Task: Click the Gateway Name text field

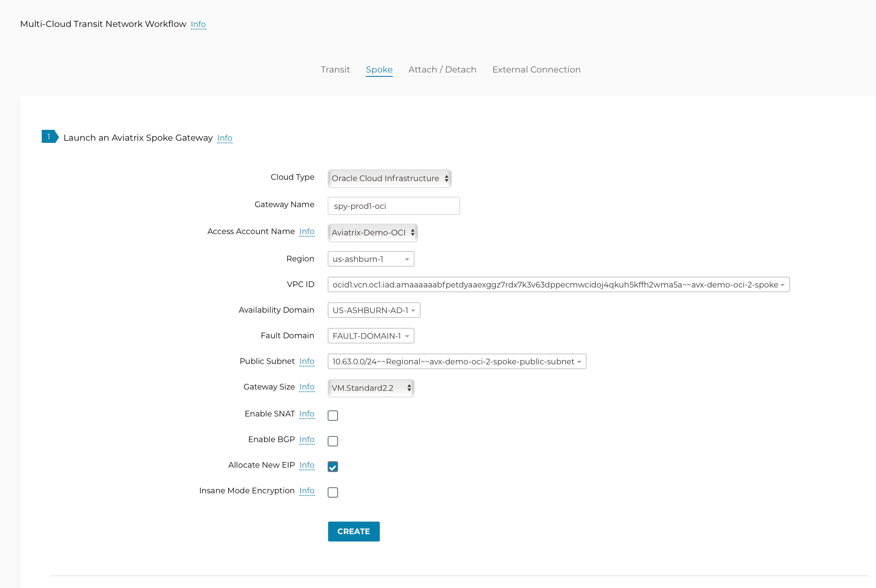Action: (x=393, y=206)
